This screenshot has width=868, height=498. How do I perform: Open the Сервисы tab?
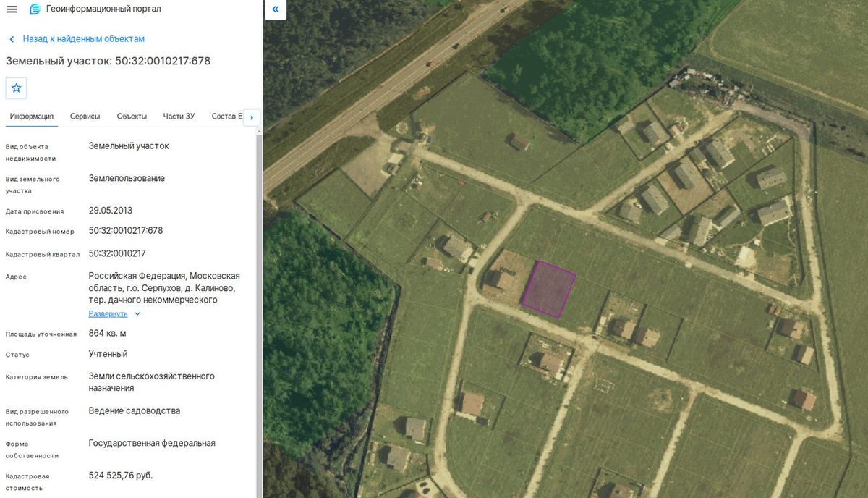85,117
